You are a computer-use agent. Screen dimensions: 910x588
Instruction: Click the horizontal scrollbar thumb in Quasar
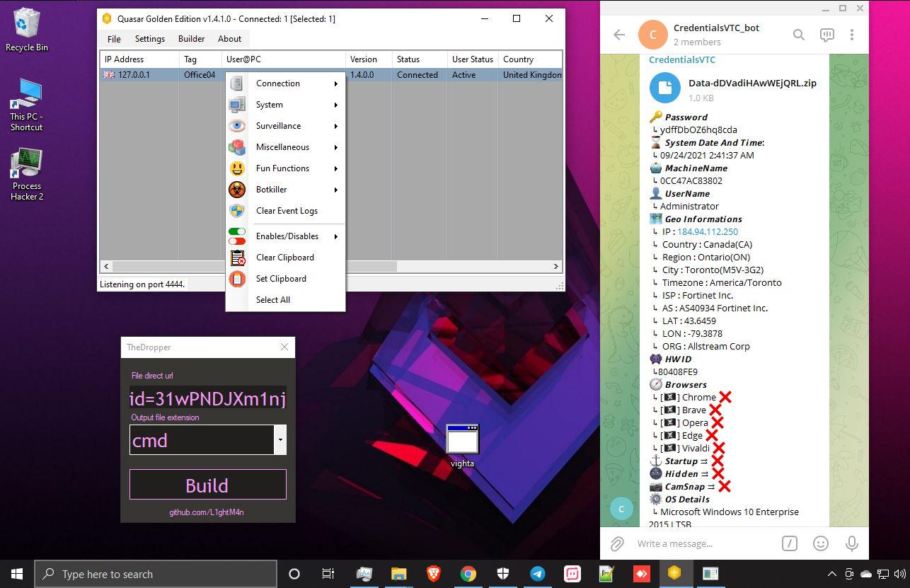tap(255, 267)
